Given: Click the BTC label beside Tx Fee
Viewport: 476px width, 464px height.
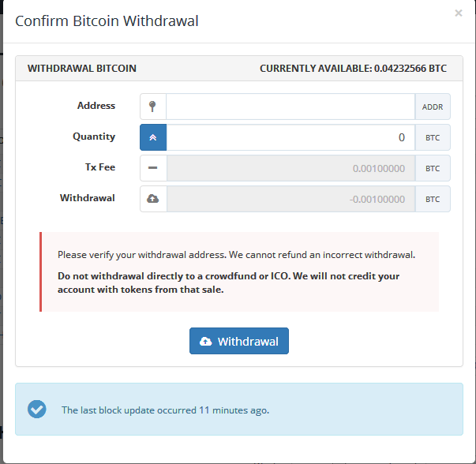Looking at the screenshot, I should [x=433, y=168].
